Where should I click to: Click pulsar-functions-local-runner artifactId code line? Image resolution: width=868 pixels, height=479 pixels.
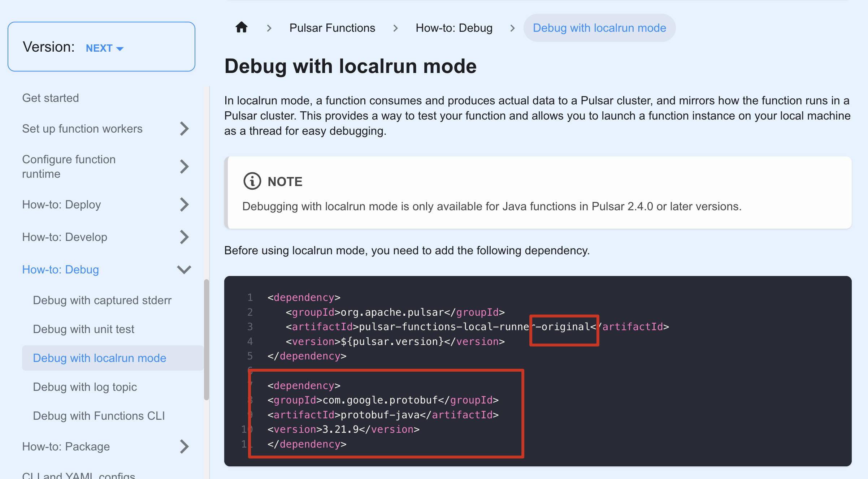pyautogui.click(x=477, y=327)
